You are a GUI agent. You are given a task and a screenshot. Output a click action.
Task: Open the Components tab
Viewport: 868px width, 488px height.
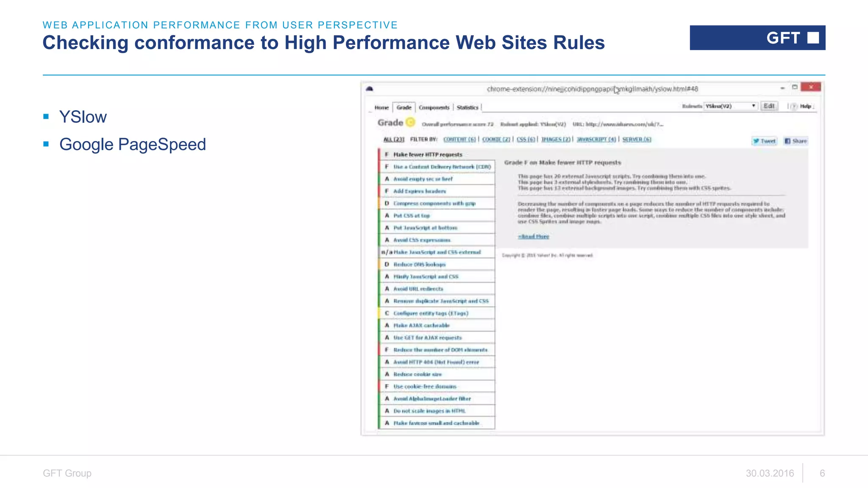pyautogui.click(x=434, y=108)
